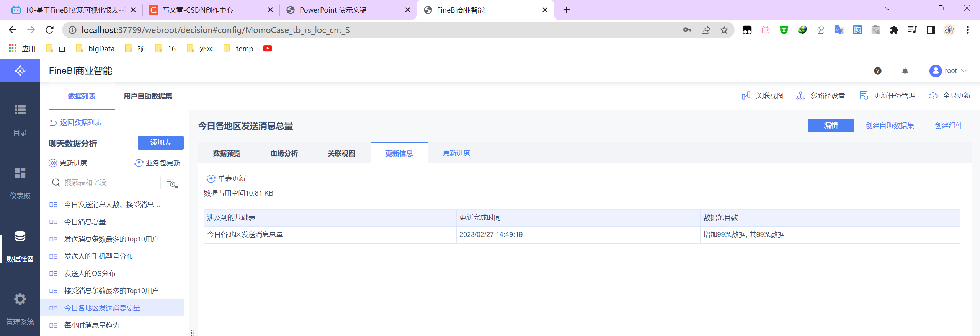The width and height of the screenshot is (980, 336).
Task: Switch to the 关联视图 tab in table panel
Action: (x=342, y=153)
